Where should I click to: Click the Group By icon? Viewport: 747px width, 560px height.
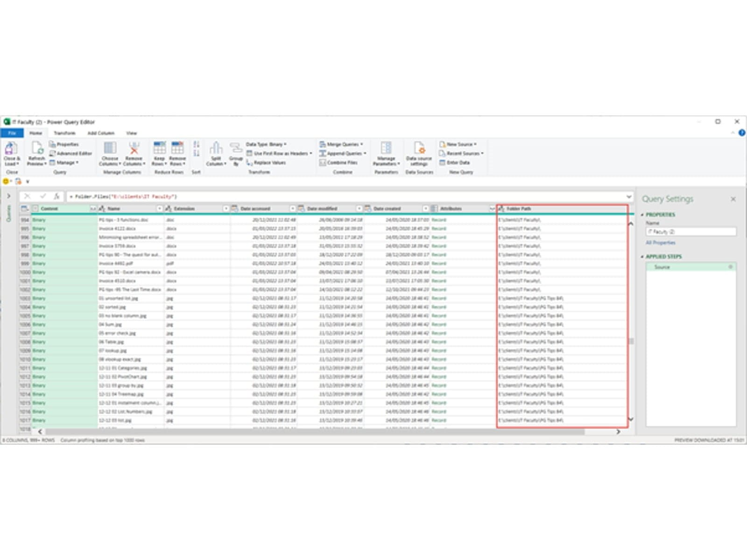click(x=236, y=149)
